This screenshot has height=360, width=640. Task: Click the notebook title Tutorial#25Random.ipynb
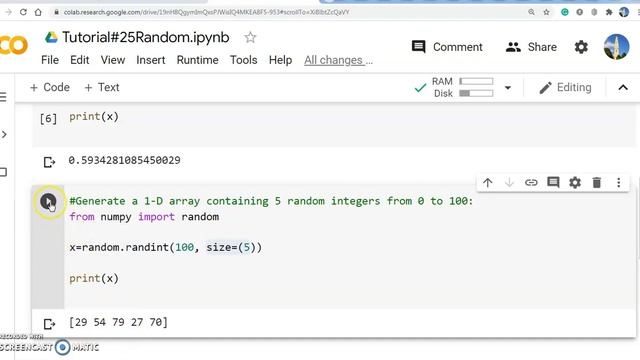point(146,38)
